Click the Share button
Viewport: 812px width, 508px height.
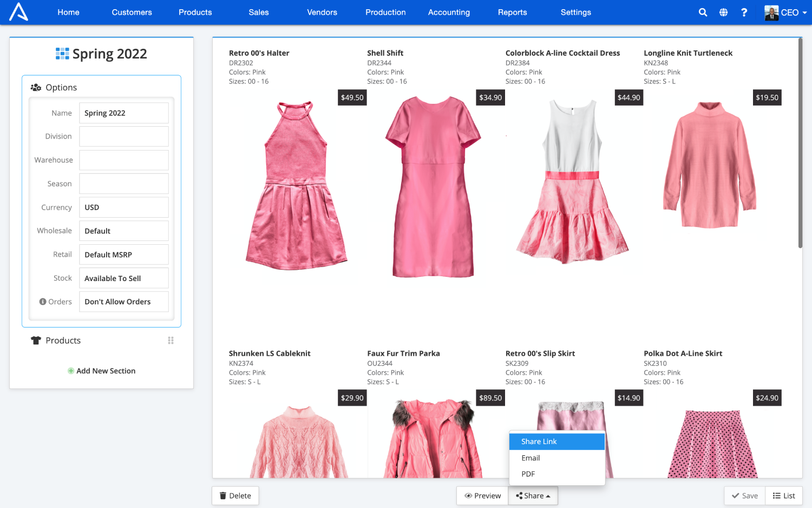(533, 496)
